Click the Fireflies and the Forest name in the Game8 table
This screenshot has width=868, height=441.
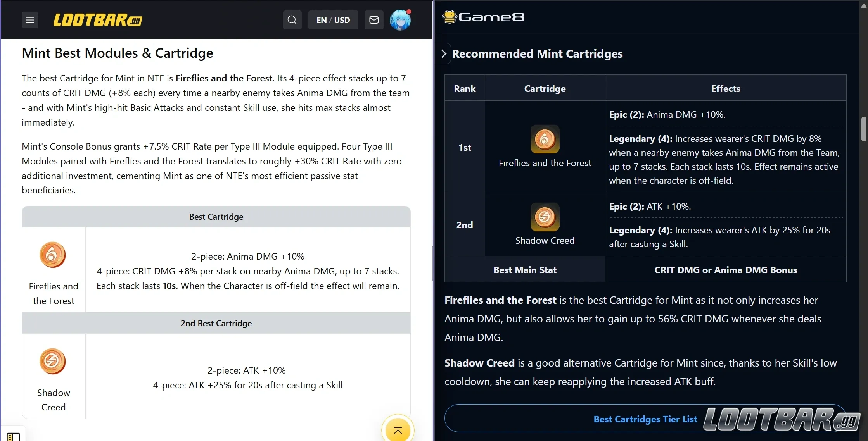point(545,163)
